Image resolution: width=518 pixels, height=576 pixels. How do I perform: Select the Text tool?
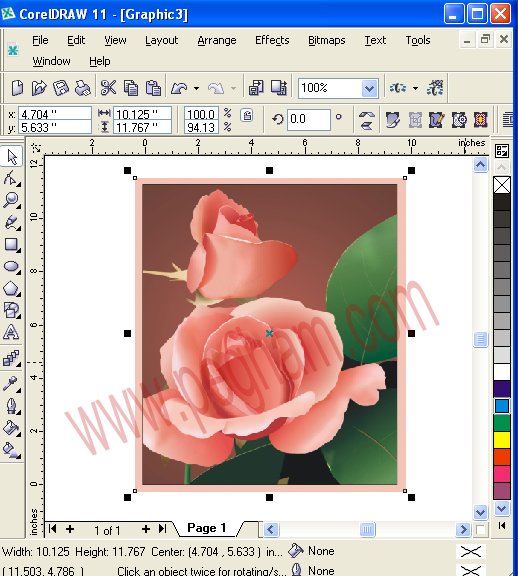12,332
